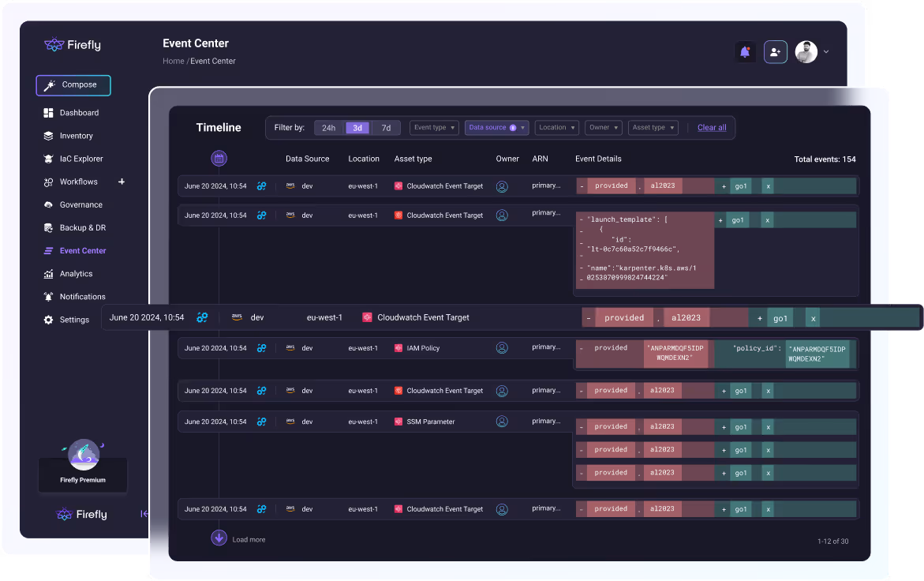This screenshot has height=581, width=924.
Task: Click the 1-12 of 30 pagination text
Action: (832, 541)
